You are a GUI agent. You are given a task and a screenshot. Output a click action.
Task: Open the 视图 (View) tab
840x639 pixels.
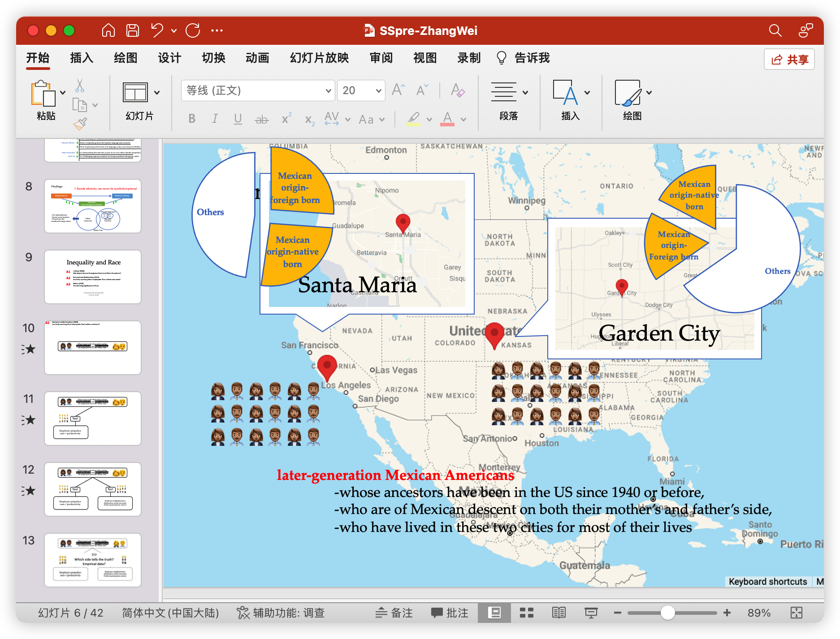[425, 58]
